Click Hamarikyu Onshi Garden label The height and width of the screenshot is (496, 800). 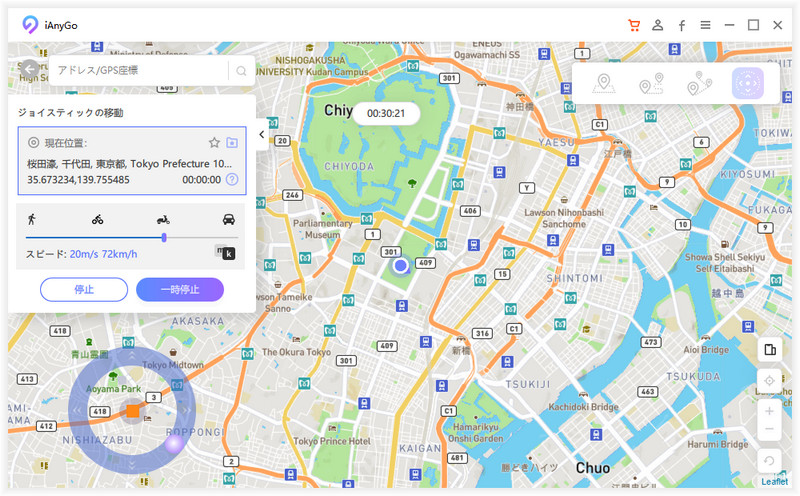point(476,433)
